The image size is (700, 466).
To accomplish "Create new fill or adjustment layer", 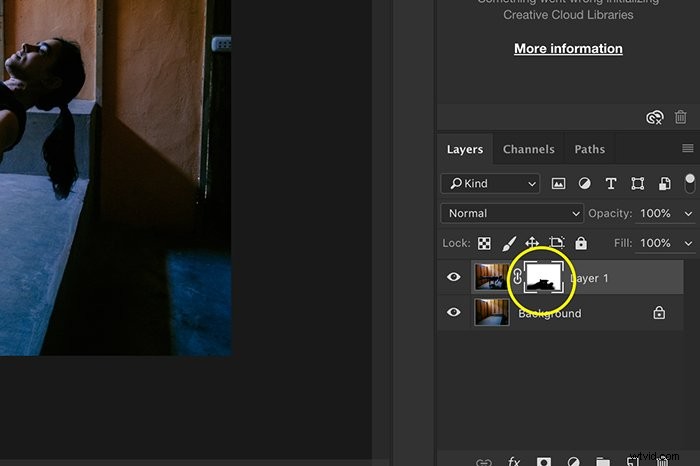I will pos(573,461).
